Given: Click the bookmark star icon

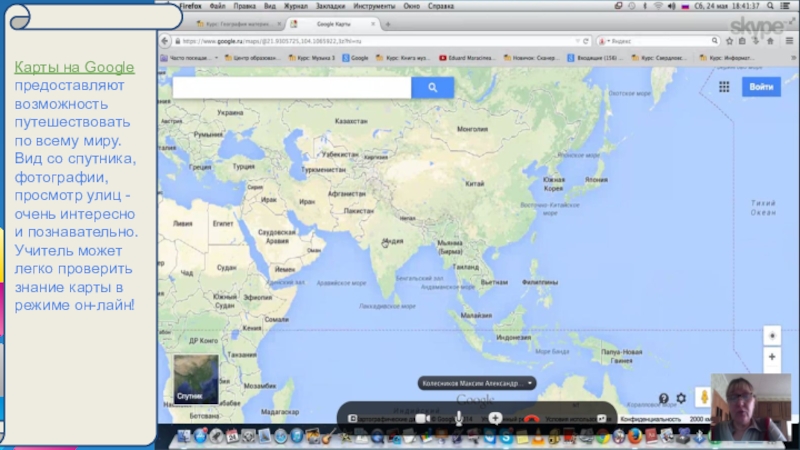Looking at the screenshot, I should pos(730,41).
